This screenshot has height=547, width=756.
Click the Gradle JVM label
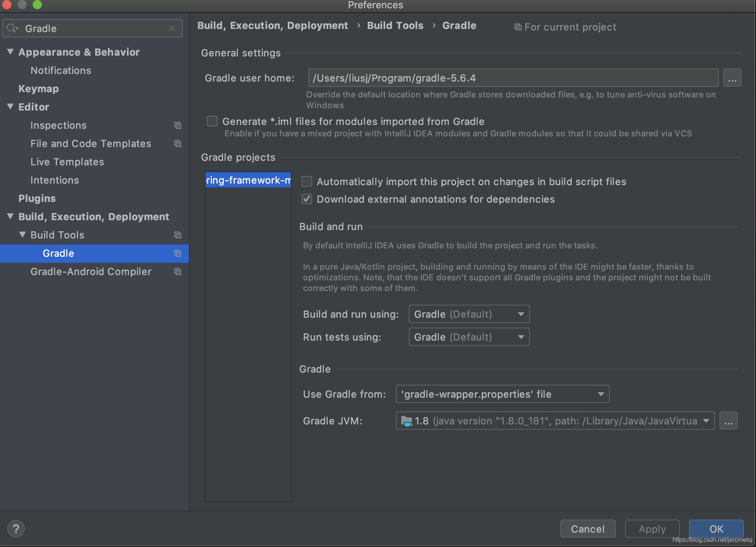pos(333,421)
